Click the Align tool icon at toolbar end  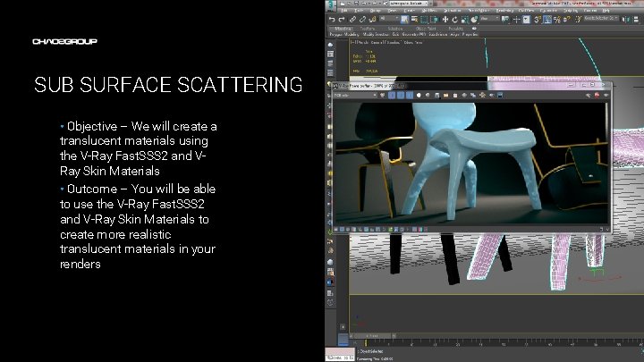637,20
